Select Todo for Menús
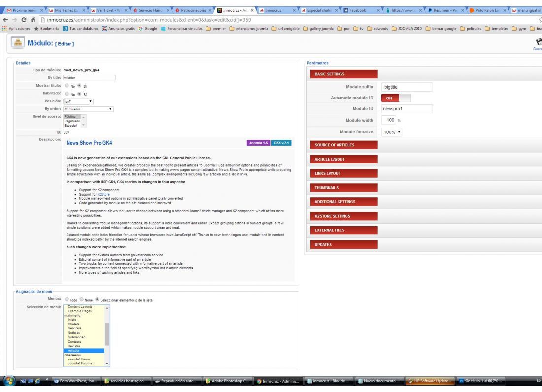 [67, 299]
